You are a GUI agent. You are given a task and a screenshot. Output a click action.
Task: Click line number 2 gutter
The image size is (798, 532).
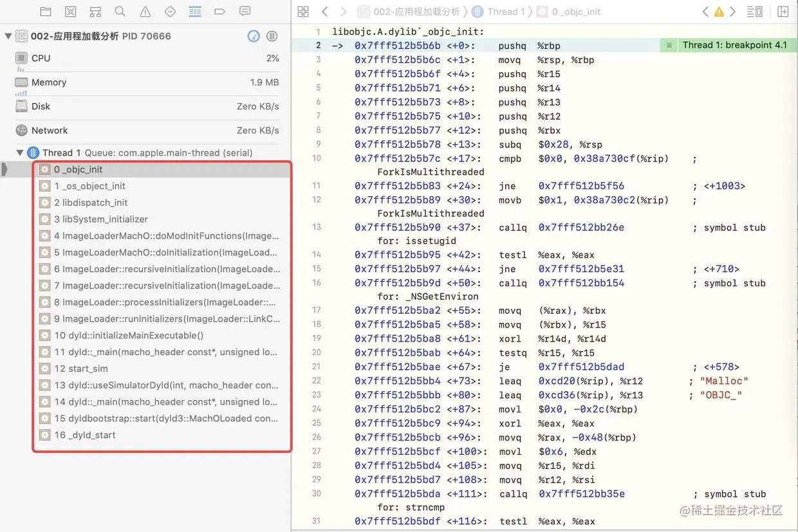pos(318,45)
